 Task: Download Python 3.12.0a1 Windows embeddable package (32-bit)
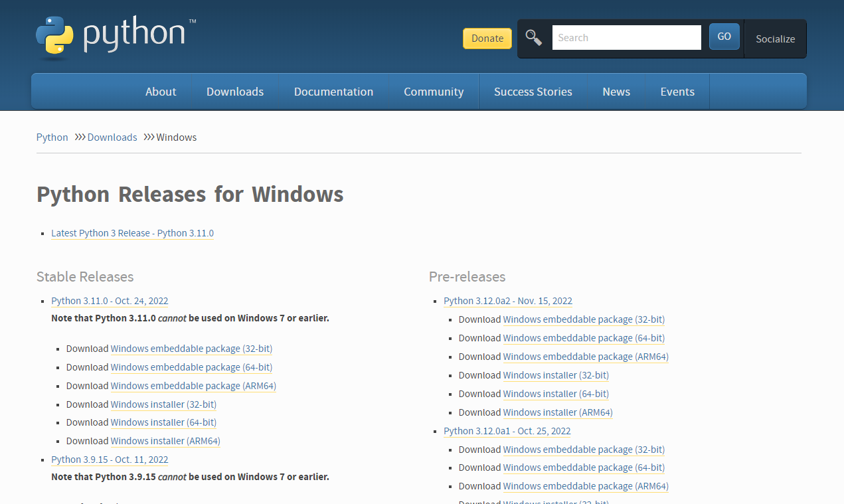tap(584, 450)
